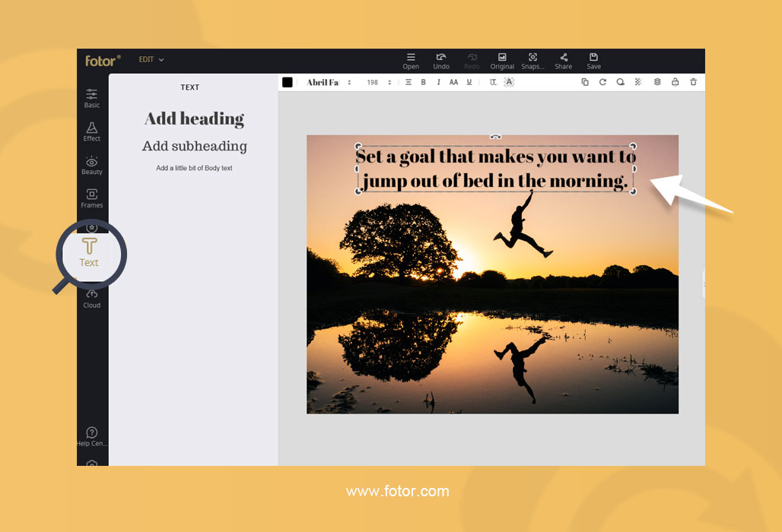Image resolution: width=782 pixels, height=532 pixels.
Task: Save the image
Action: coord(593,62)
